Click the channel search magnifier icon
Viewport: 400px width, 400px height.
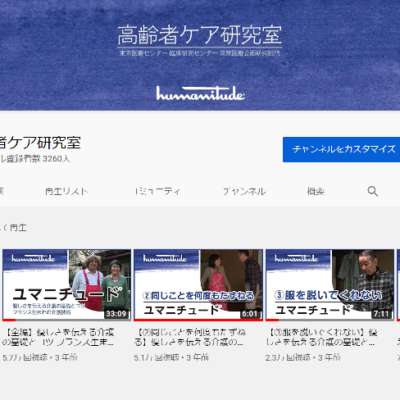pyautogui.click(x=372, y=191)
